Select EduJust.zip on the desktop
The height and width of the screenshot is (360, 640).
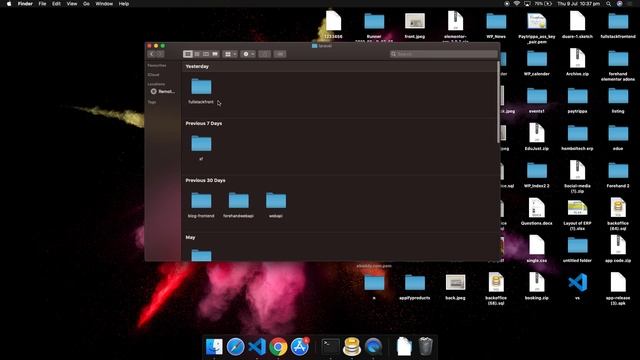tap(537, 137)
